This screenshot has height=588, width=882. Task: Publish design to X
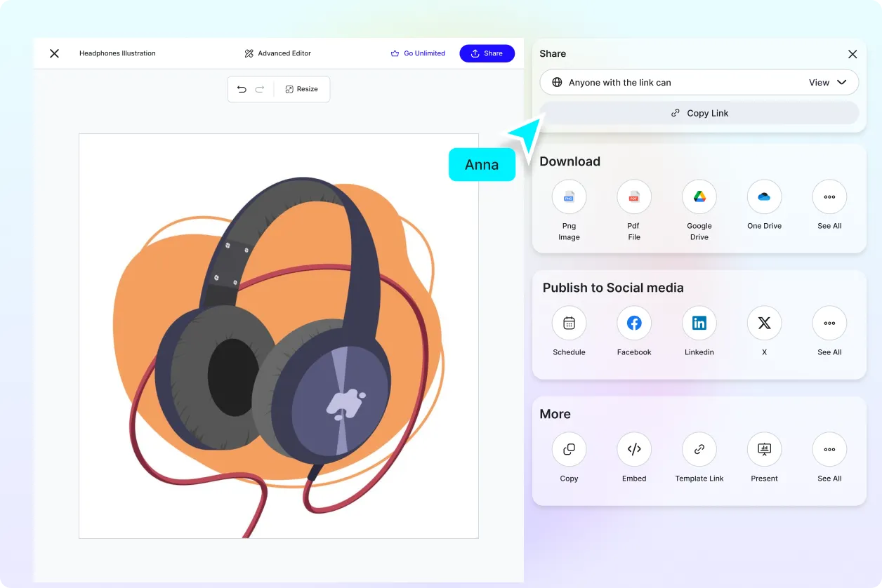[764, 323]
